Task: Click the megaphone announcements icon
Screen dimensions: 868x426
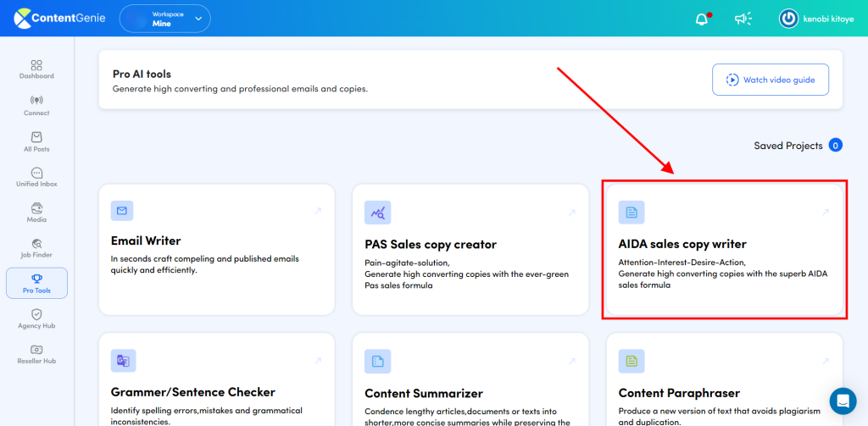Action: tap(743, 19)
